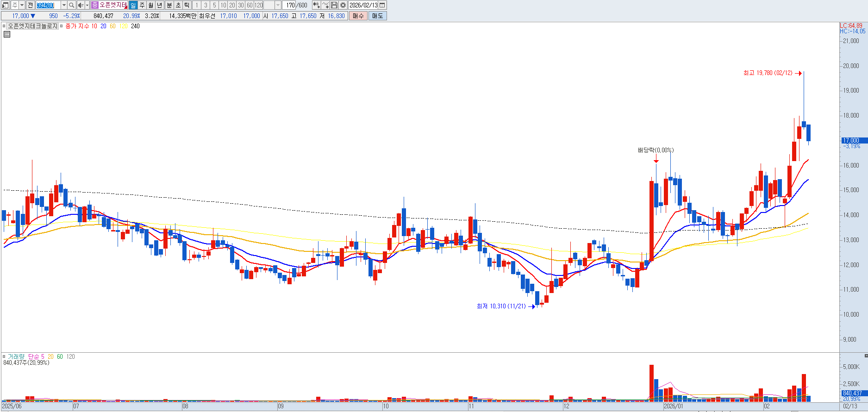Screen dimensions: 868x412
Task: Click the data grid table icon under the chart legend
Action: tap(7, 34)
